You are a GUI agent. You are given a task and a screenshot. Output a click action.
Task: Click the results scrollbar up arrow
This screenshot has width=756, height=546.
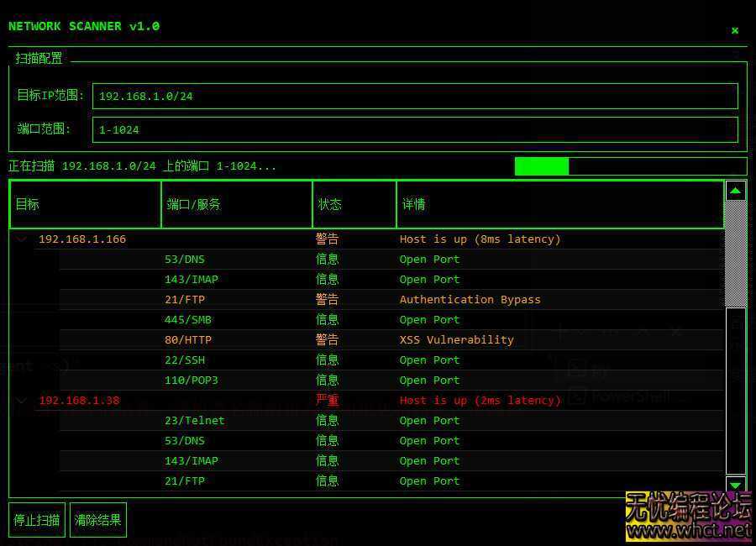pyautogui.click(x=736, y=192)
